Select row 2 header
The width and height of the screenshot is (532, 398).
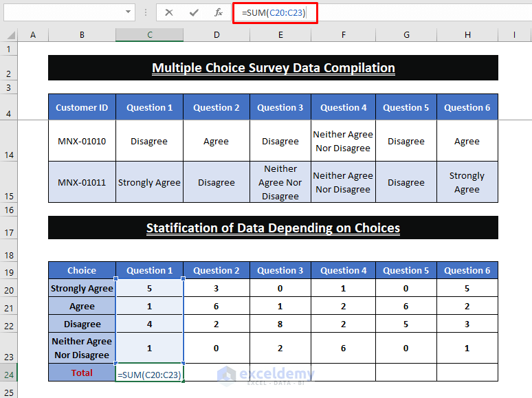(x=9, y=68)
